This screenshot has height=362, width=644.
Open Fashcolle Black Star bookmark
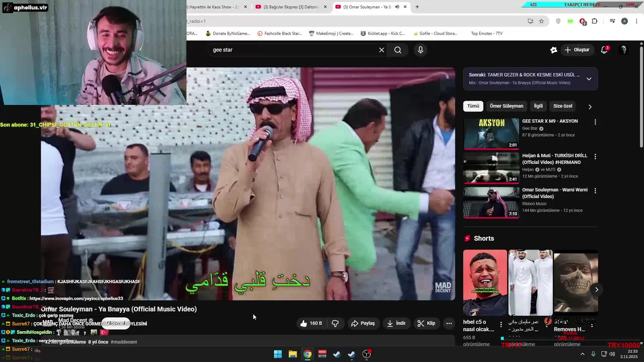click(x=279, y=34)
